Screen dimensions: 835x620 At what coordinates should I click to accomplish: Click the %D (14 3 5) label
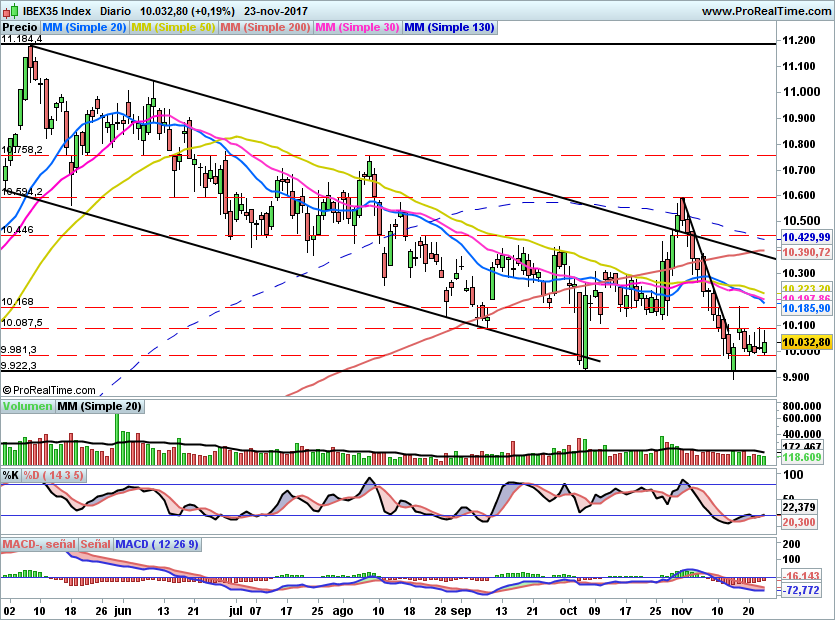click(x=53, y=475)
